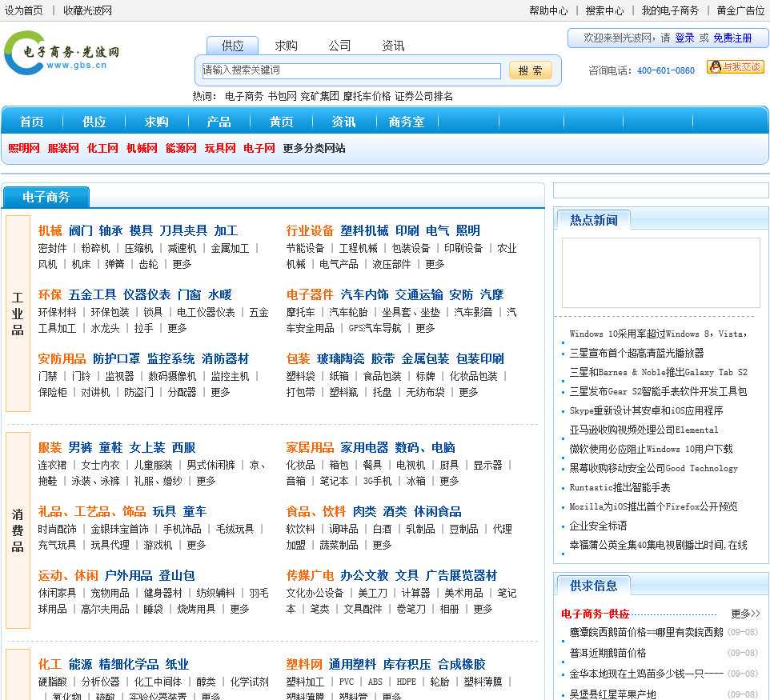Go to 首页 in the blue nav bar
Screen dimensions: 770x700
click(32, 122)
